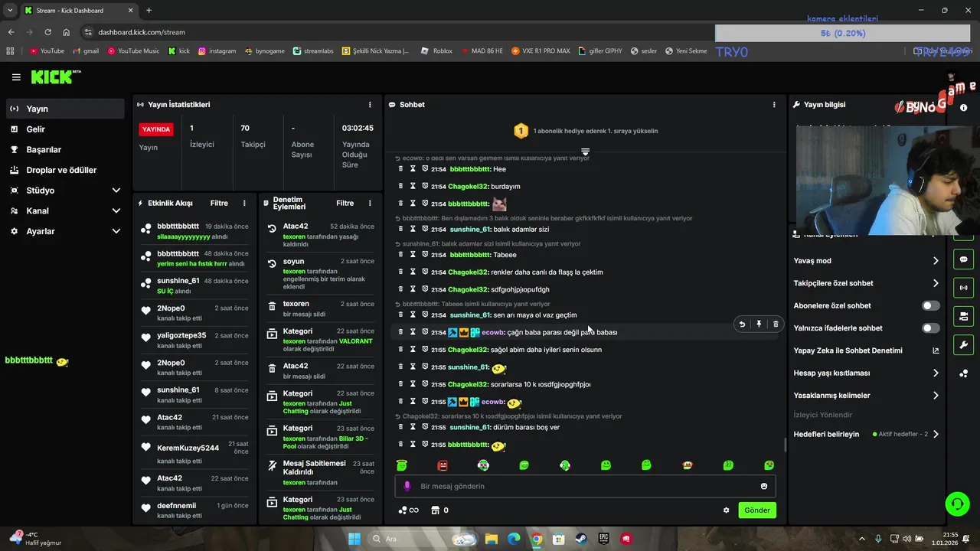The height and width of the screenshot is (551, 980).
Task: Open wrench icon in right sidebar
Action: click(963, 344)
